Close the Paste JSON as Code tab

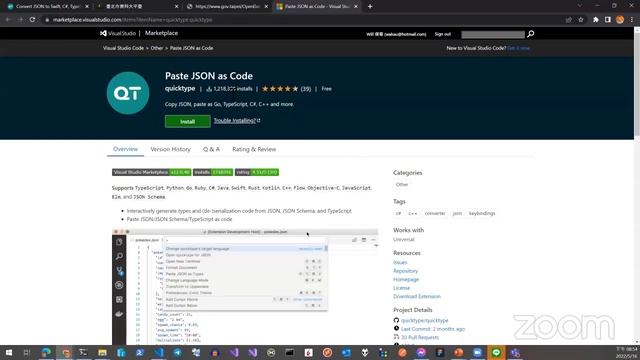[x=356, y=7]
